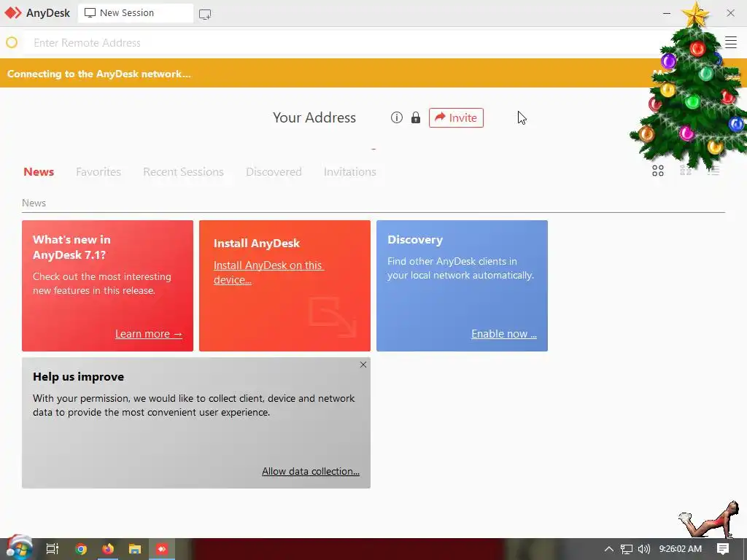Click the AnyDesk taskbar icon
The image size is (747, 560).
[162, 549]
